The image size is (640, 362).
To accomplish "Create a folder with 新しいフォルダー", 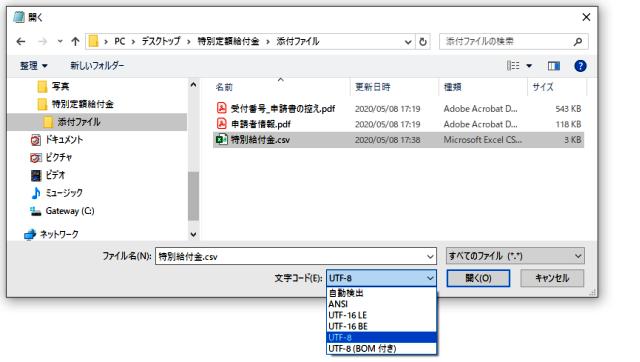I will [x=97, y=66].
